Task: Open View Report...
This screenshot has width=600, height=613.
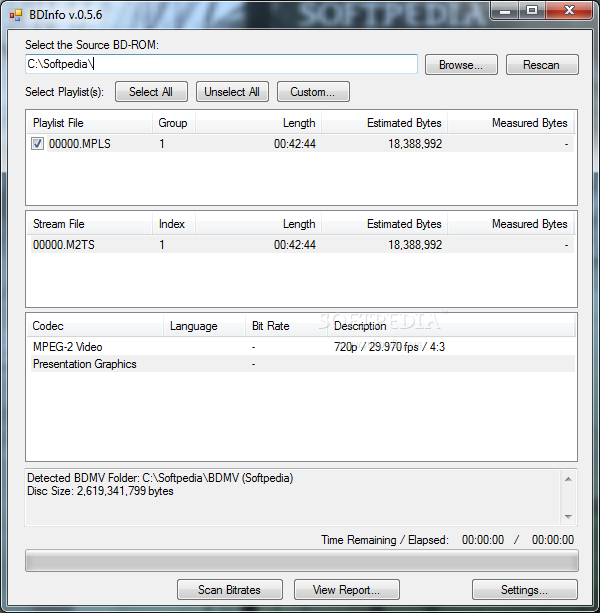Action: click(347, 590)
